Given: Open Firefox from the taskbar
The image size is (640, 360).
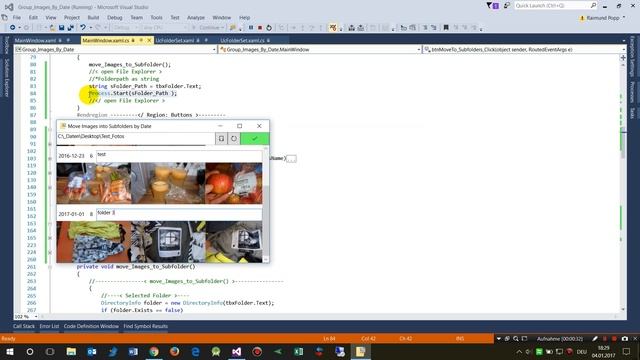Looking at the screenshot, I should pyautogui.click(x=174, y=351).
